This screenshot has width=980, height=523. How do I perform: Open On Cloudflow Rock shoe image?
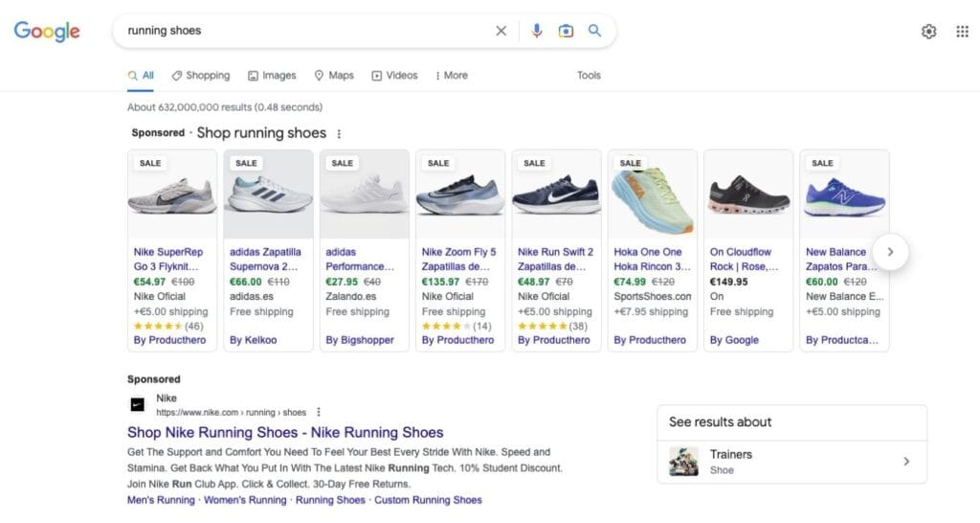point(748,195)
